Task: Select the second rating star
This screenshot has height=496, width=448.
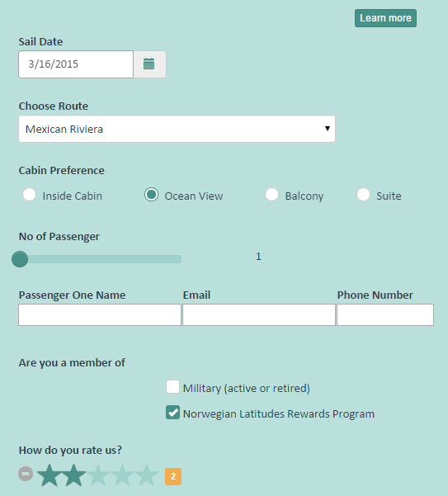Action: pyautogui.click(x=73, y=475)
